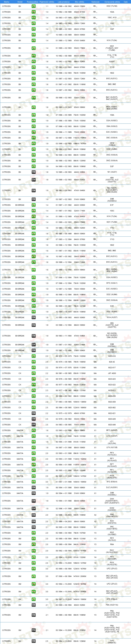Select the power value 100kW / 136KM

[79, 402]
